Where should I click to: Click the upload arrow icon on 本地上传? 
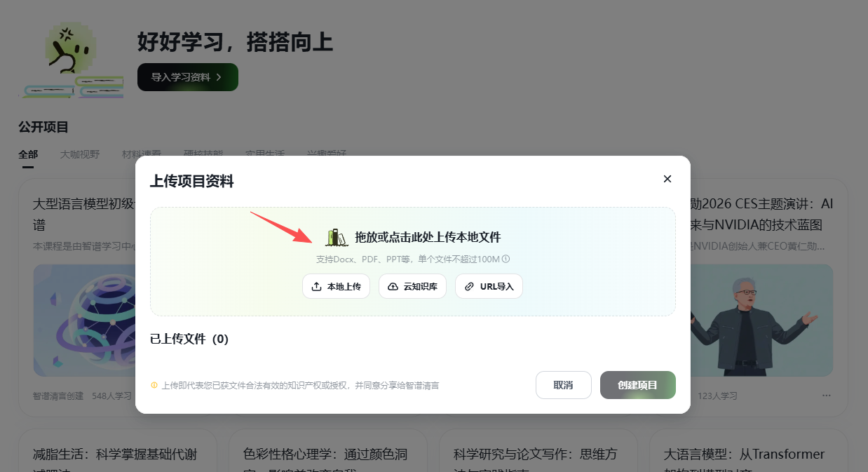316,286
